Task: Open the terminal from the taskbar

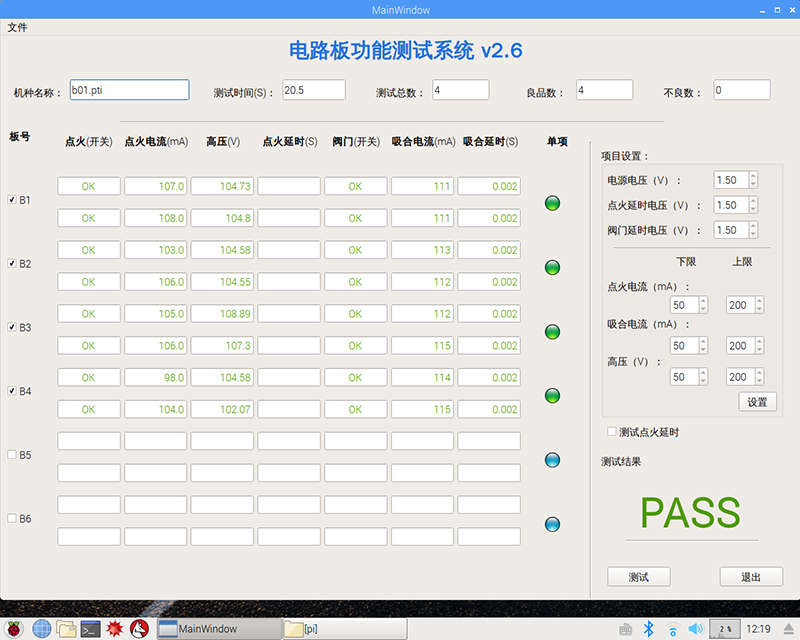Action: [x=91, y=628]
